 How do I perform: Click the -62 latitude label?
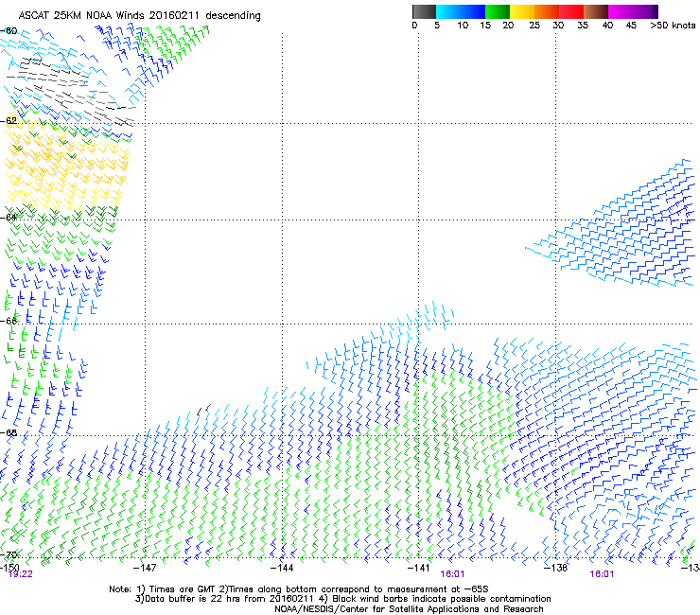point(9,120)
